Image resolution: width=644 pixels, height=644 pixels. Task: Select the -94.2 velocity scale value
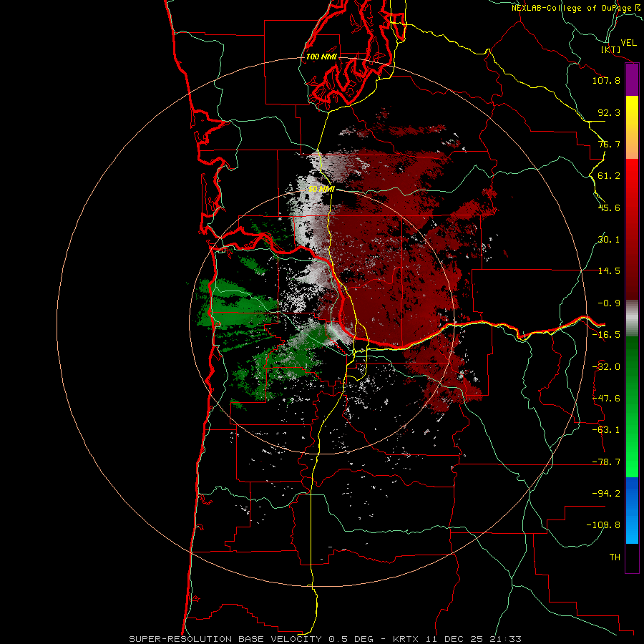[x=606, y=494]
